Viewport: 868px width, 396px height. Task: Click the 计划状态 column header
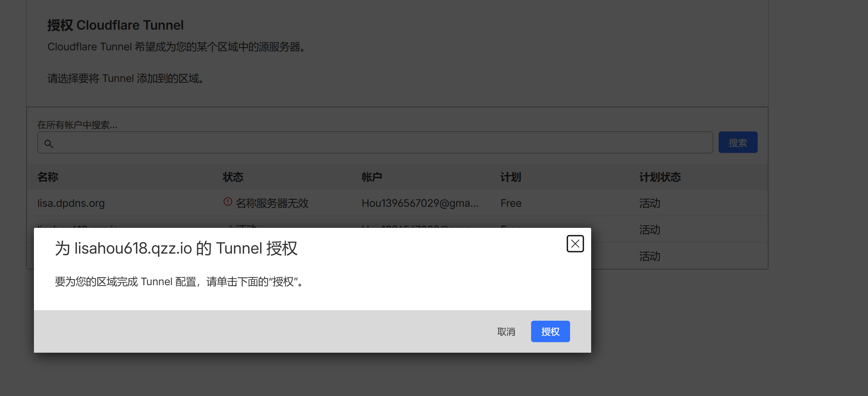click(x=660, y=177)
